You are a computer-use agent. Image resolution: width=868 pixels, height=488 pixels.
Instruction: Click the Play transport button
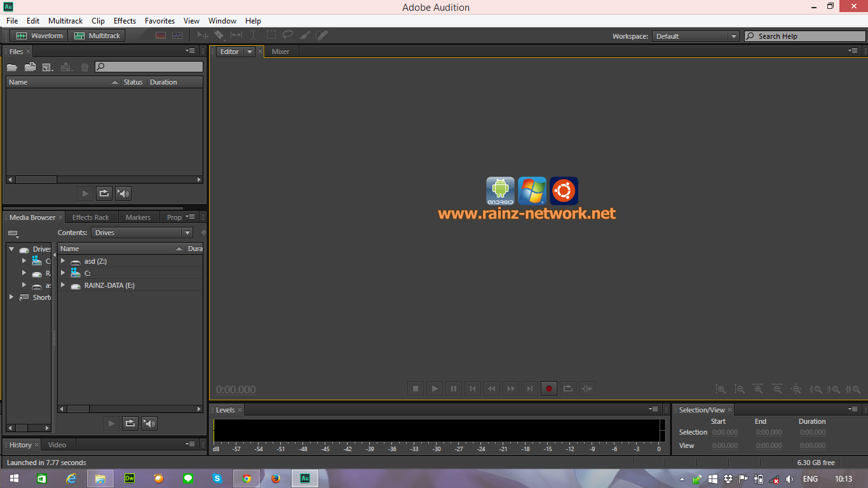(435, 388)
